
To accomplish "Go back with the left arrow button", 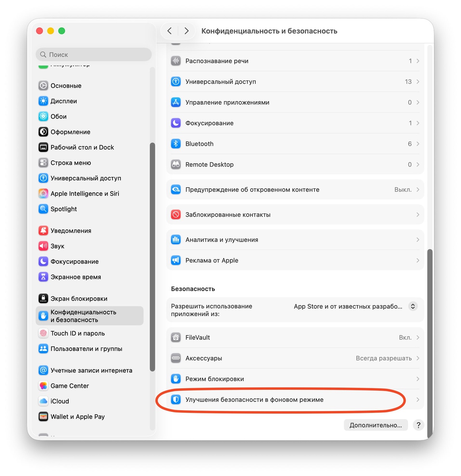I will (x=169, y=31).
